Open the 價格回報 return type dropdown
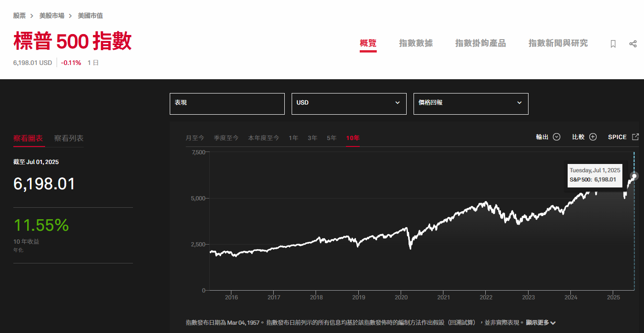 point(471,104)
